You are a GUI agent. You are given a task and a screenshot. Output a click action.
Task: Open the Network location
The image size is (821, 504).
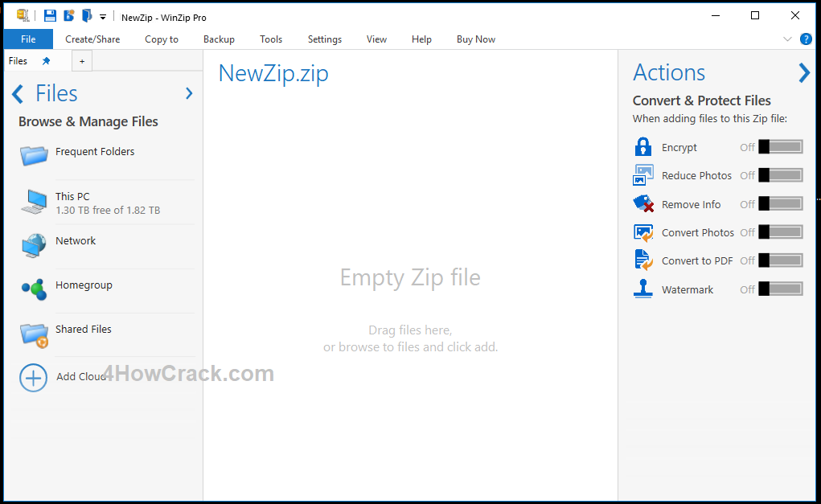[76, 241]
